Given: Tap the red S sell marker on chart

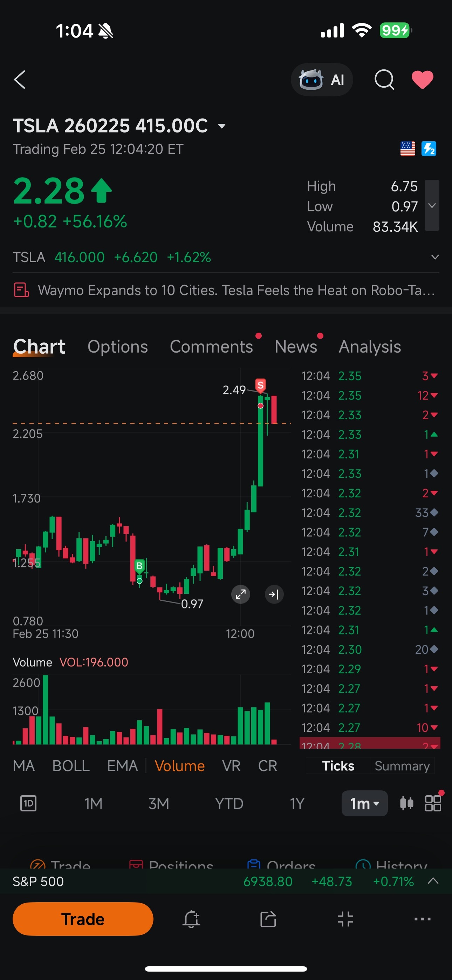Looking at the screenshot, I should click(x=260, y=386).
